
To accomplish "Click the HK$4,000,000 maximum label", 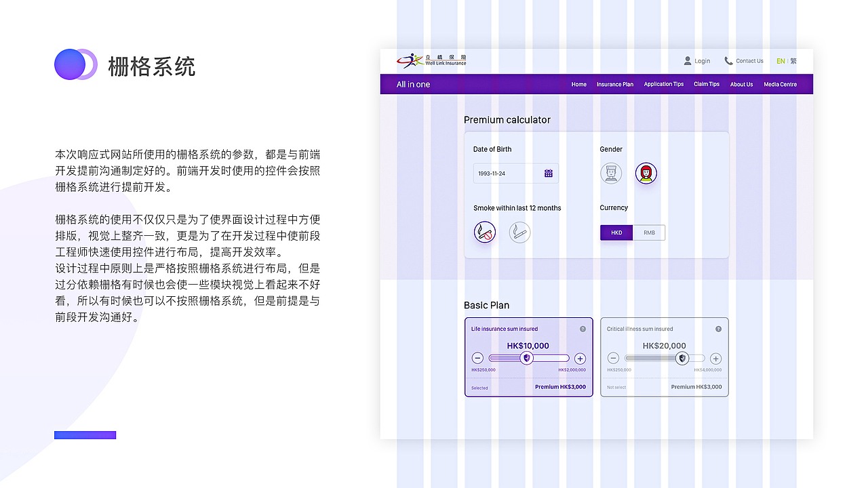I will pos(708,370).
